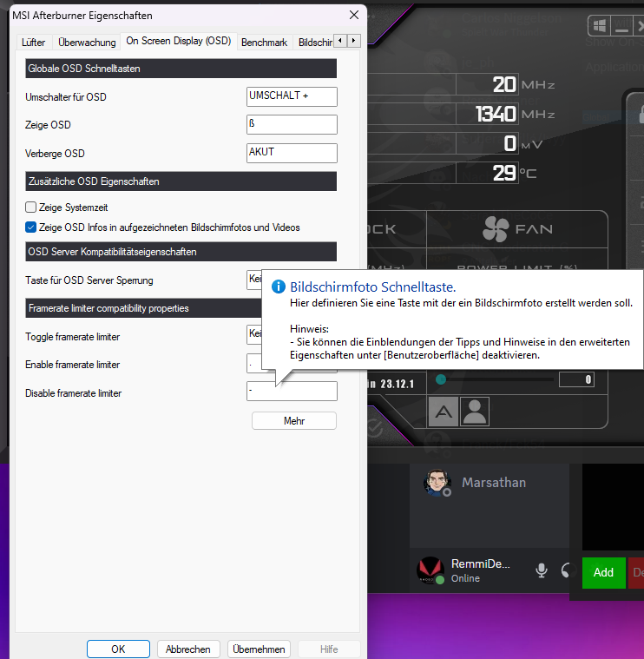Select the On Screen Display (OSD) tab
The width and height of the screenshot is (644, 659).
[179, 41]
